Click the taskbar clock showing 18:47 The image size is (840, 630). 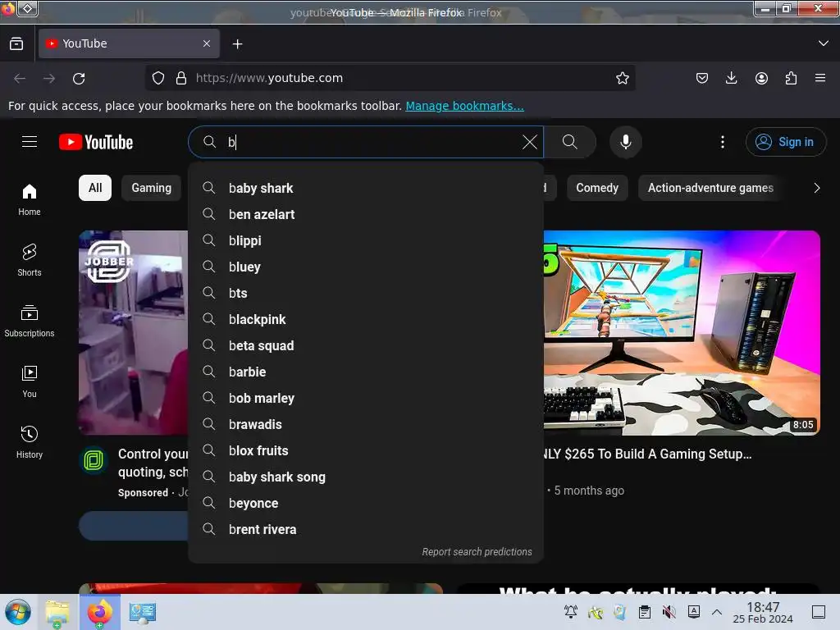click(763, 612)
